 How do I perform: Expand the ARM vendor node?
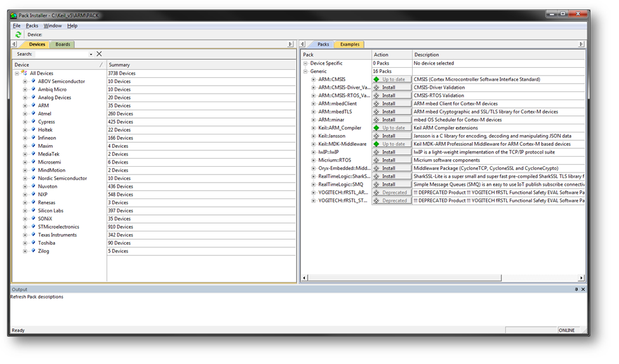pos(25,106)
